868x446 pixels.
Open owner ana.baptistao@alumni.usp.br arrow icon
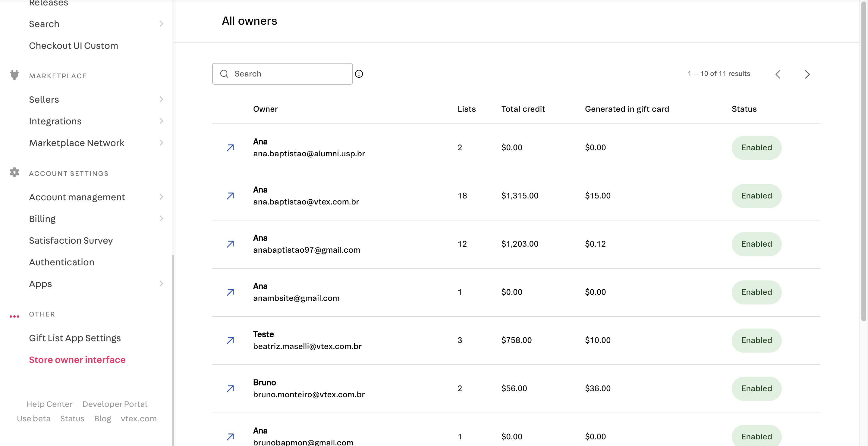click(x=231, y=148)
